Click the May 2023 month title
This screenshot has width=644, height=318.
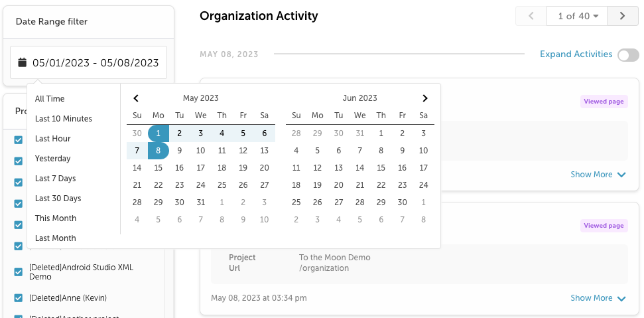click(201, 98)
